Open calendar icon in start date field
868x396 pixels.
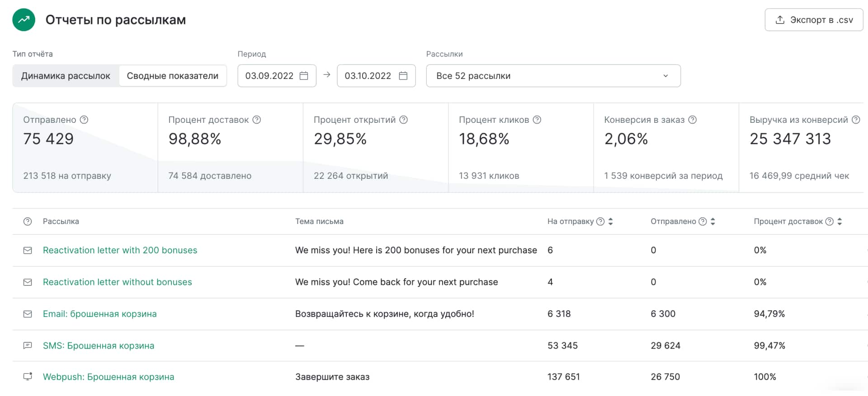pos(304,76)
